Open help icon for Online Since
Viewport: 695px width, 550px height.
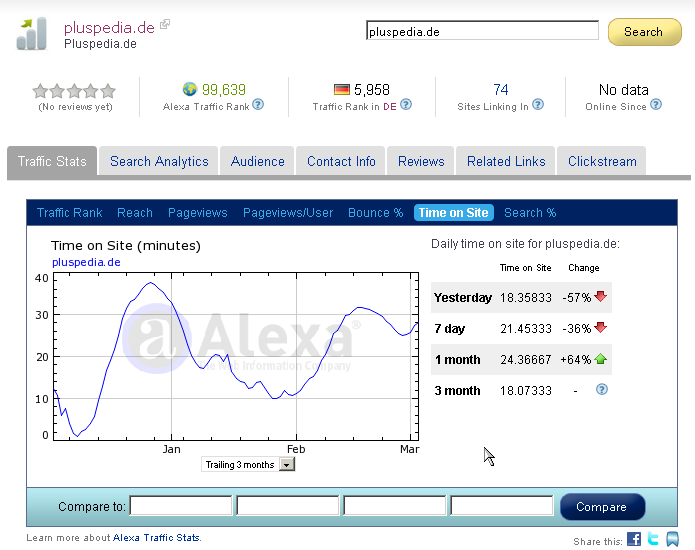(x=656, y=105)
